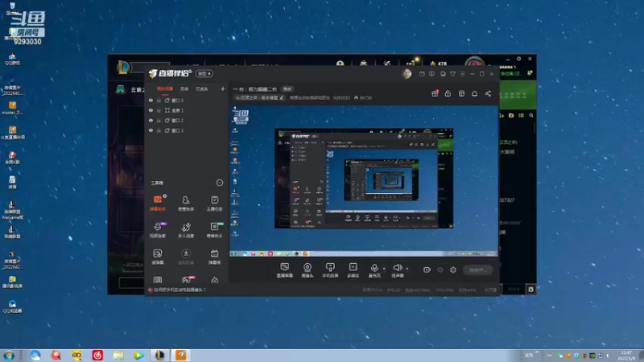This screenshot has width=644, height=362.
Task: Open folder icon in League friends panel
Action: [511, 116]
